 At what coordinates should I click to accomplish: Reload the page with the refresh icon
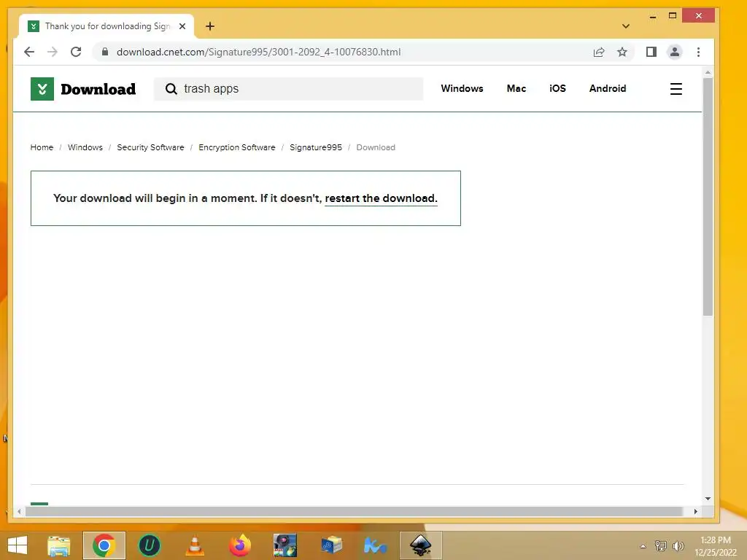tap(76, 52)
